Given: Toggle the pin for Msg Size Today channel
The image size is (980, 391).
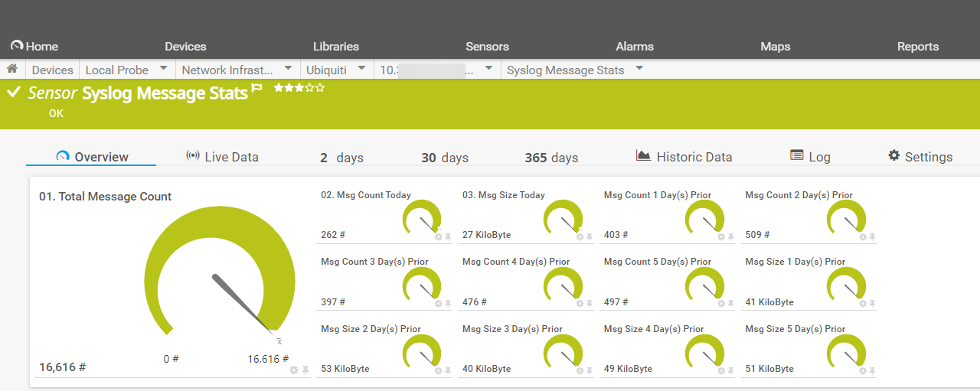Looking at the screenshot, I should point(590,237).
